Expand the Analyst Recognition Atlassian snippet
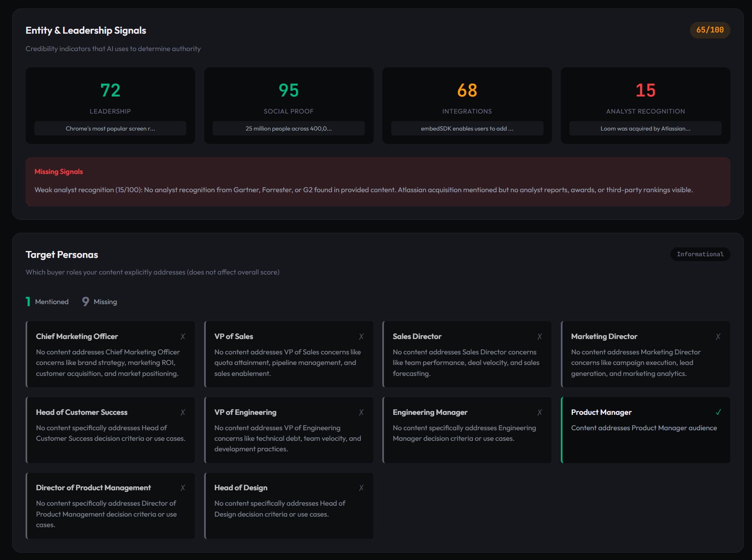Screen dimensions: 752x560 click(x=645, y=129)
